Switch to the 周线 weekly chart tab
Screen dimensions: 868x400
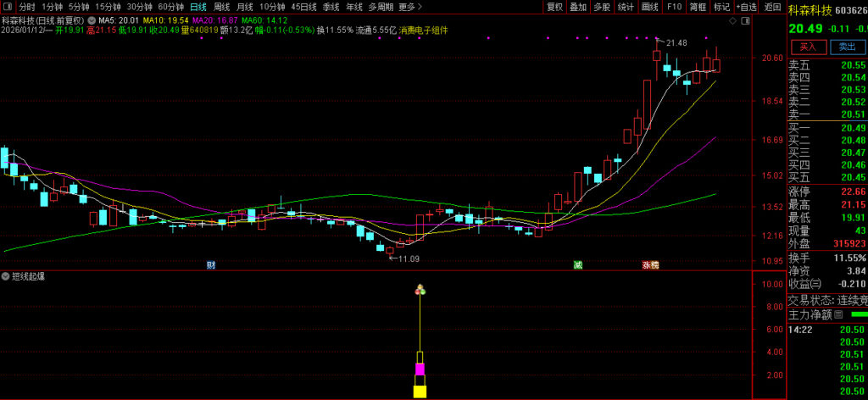point(221,7)
